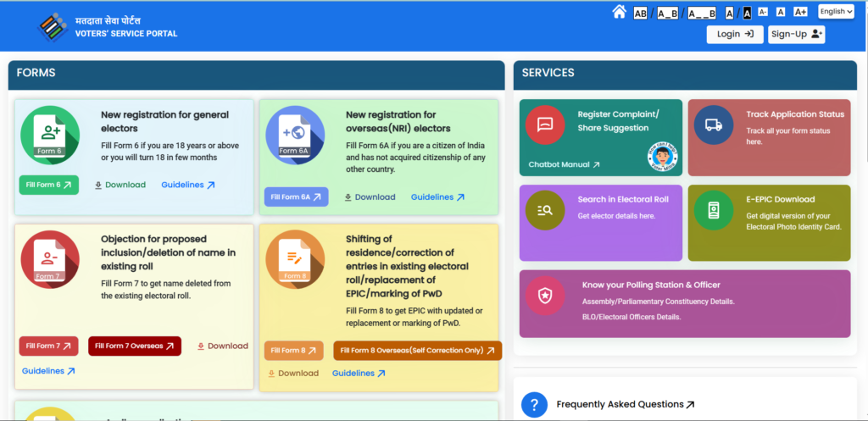The image size is (868, 421).
Task: Click 'Assembly/Parliamentary Constituency Details.' text
Action: 658,302
